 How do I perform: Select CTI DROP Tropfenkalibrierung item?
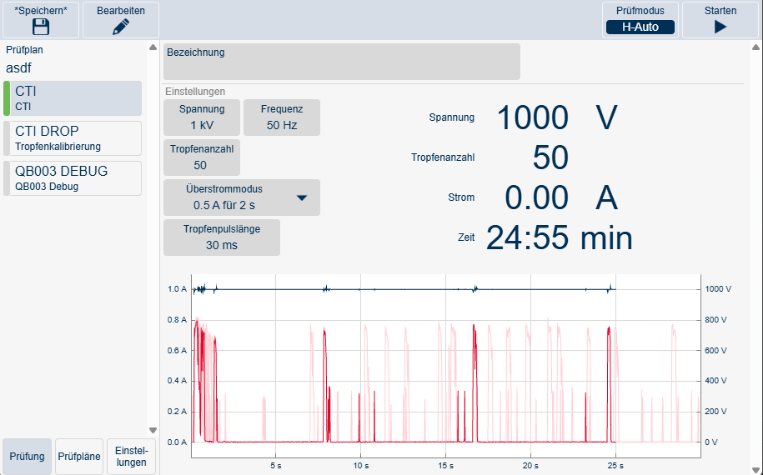pos(73,139)
